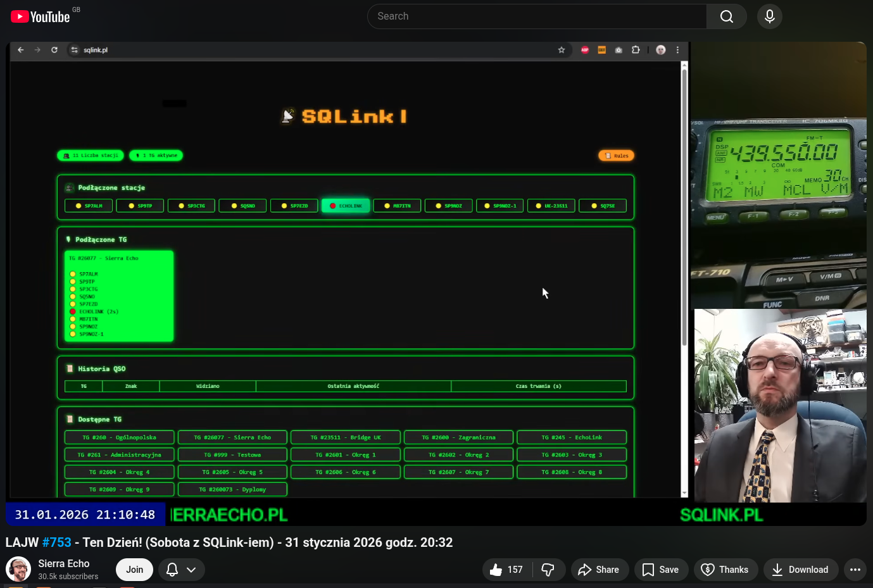The image size is (873, 588).
Task: Send a Thanks to the creator
Action: [x=725, y=570]
